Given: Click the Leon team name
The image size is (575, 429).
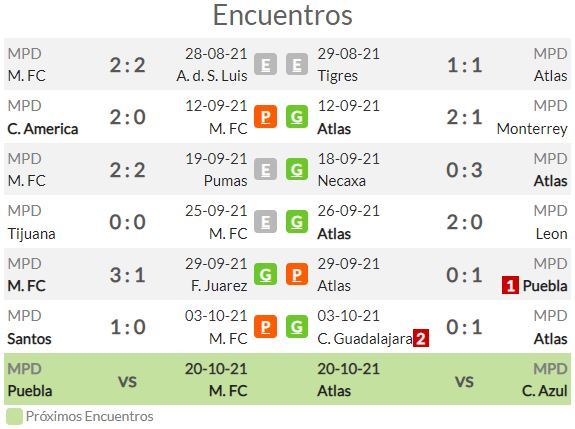Looking at the screenshot, I should [x=552, y=234].
